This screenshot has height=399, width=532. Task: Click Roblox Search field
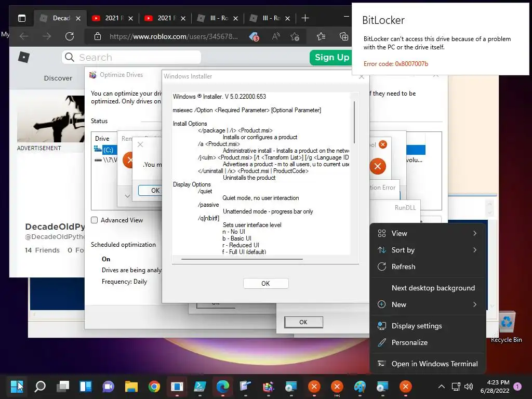pos(131,57)
